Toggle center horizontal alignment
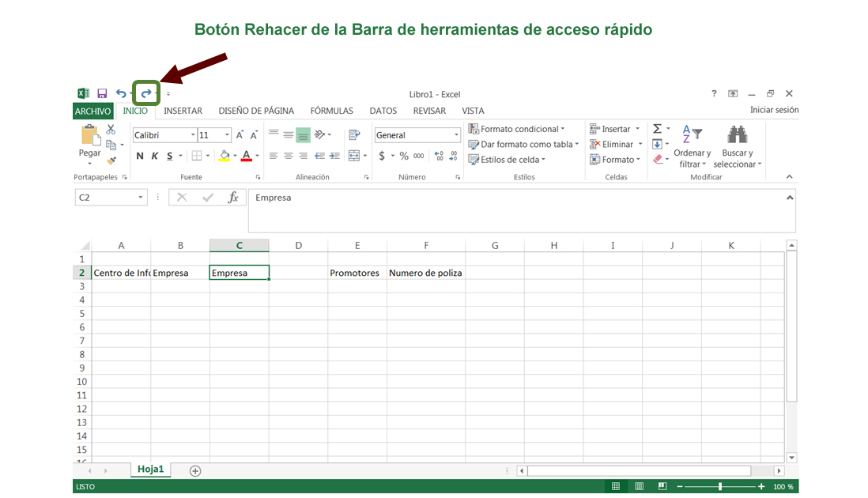868x498 pixels. [289, 156]
